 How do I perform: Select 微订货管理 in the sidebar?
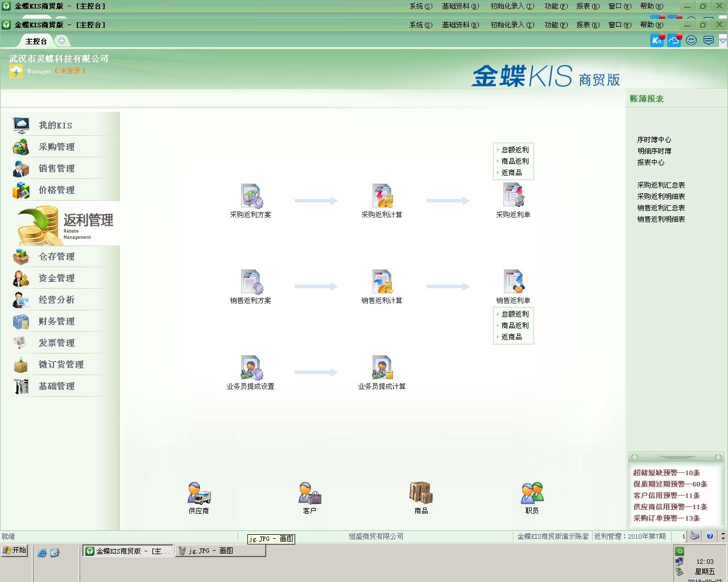(60, 364)
